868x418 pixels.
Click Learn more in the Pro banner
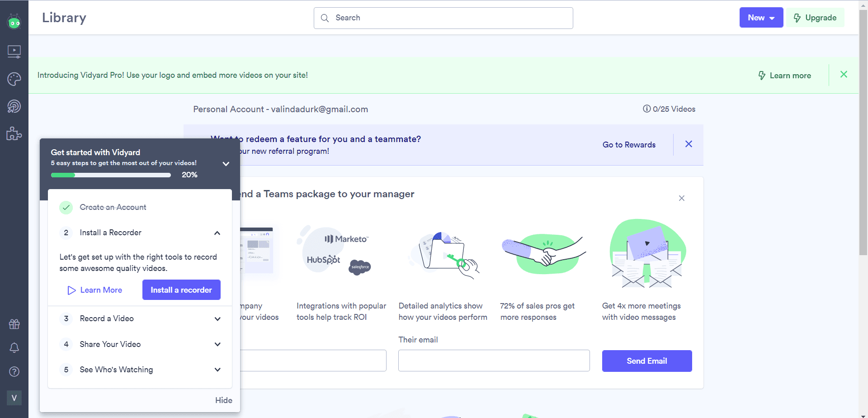pos(785,76)
